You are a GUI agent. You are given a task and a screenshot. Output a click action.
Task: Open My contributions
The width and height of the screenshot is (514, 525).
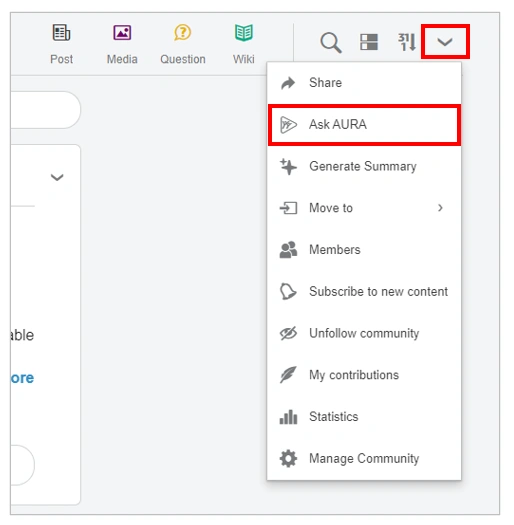(364, 375)
